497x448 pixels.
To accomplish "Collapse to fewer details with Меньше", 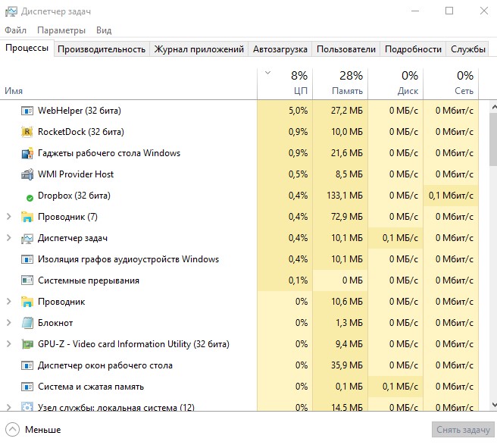I will pos(33,430).
